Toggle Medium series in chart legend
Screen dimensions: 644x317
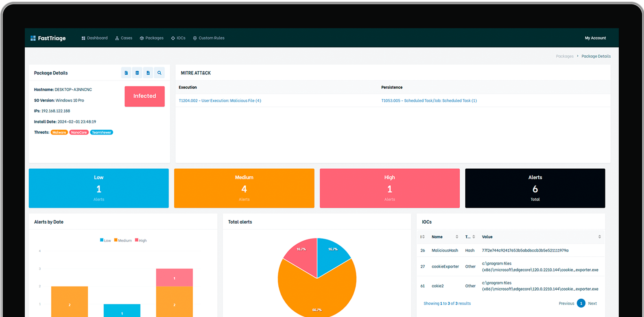tap(123, 240)
